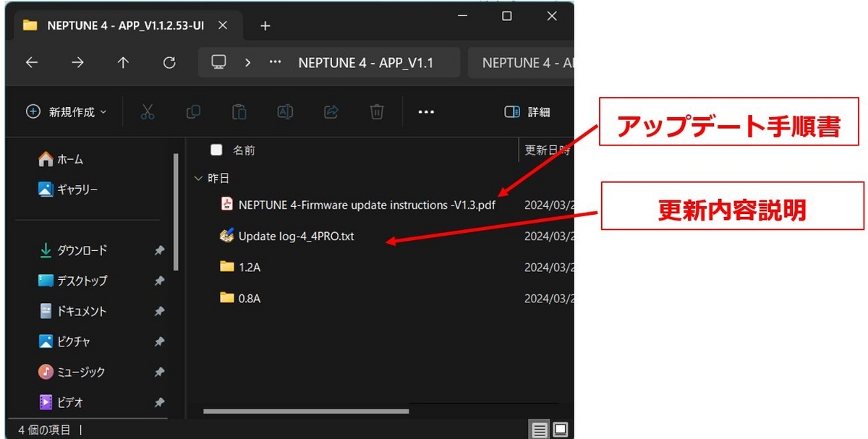The image size is (868, 439).
Task: Click the Paste clipboard icon
Action: pos(239,112)
